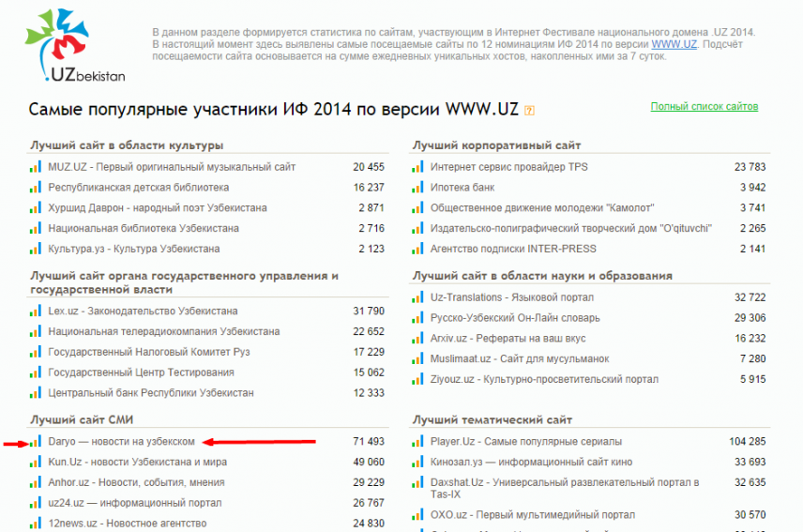The height and width of the screenshot is (532, 803).
Task: Open Anhor.uz - Новости, события, мнения
Action: (136, 482)
